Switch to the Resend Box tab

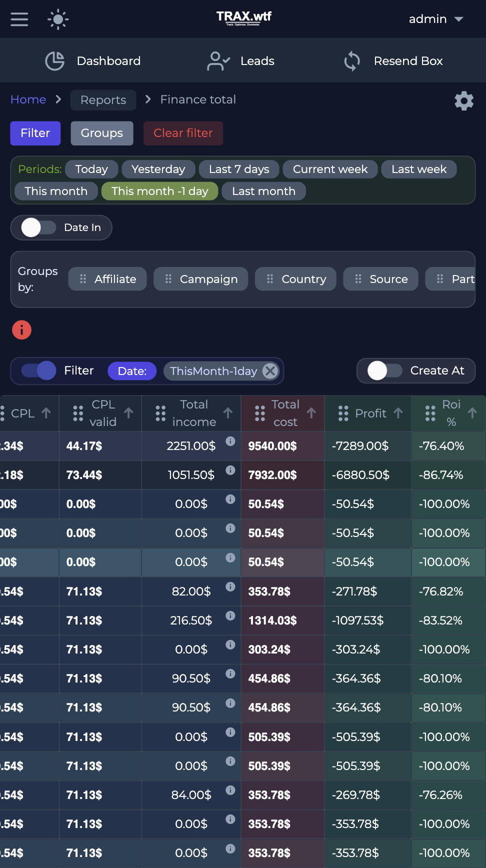[393, 61]
